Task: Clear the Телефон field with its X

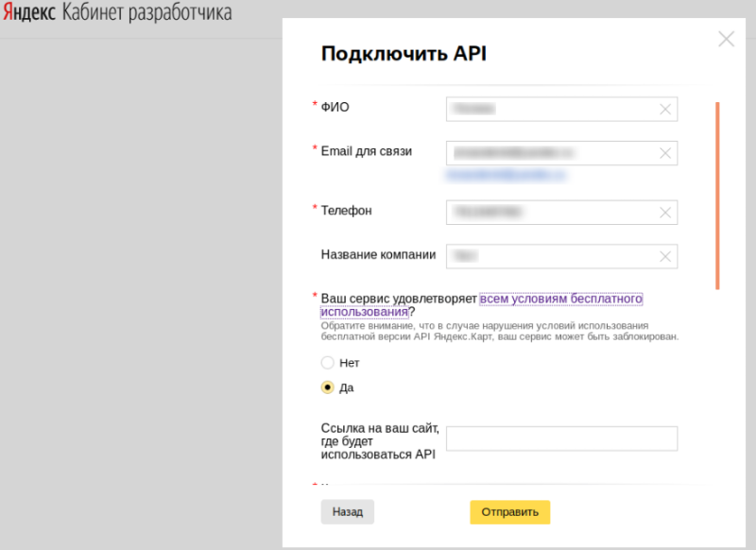Action: click(x=665, y=213)
